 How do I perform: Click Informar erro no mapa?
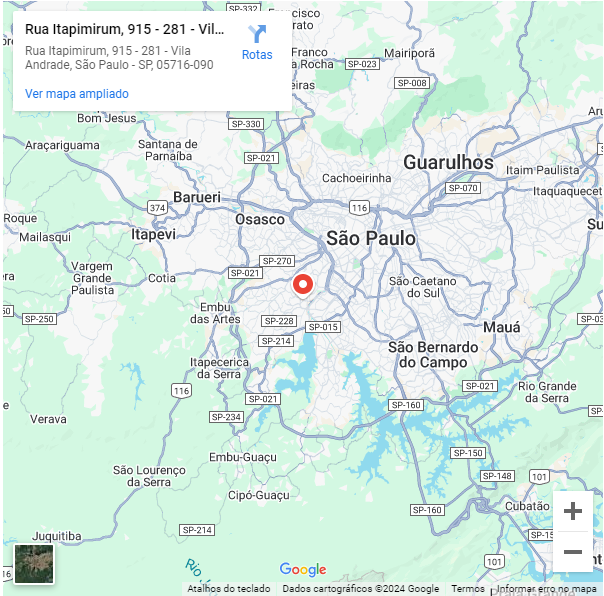(x=548, y=589)
